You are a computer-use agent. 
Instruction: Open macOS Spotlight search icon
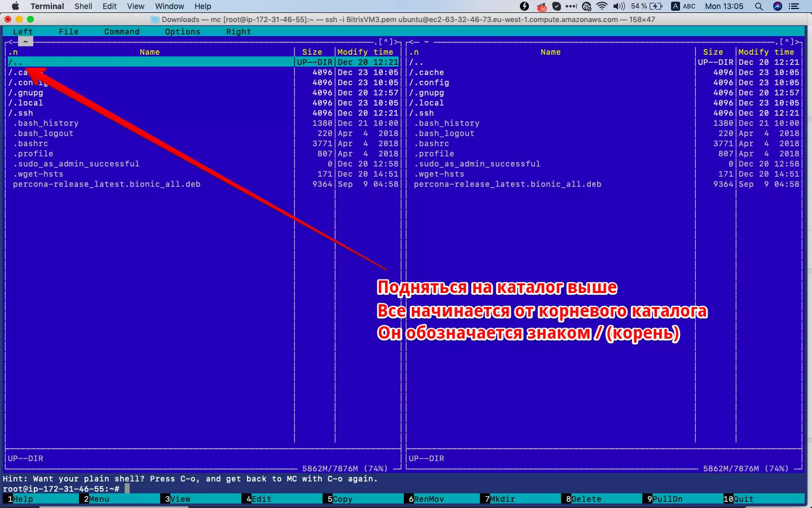coord(759,6)
